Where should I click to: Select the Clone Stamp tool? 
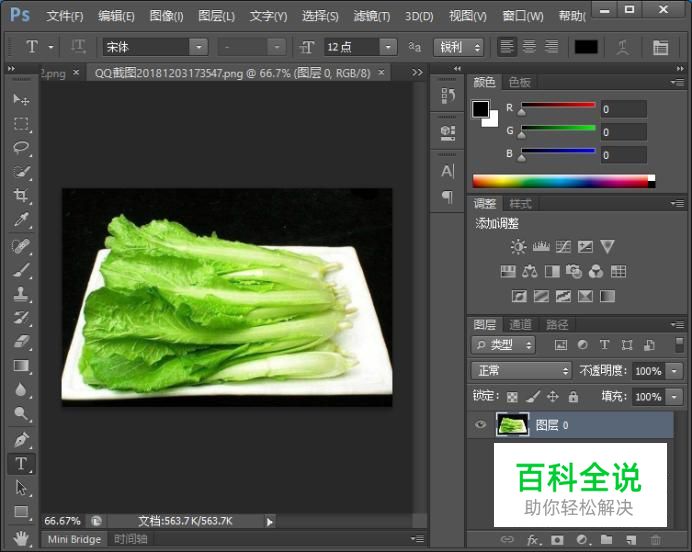tap(21, 294)
